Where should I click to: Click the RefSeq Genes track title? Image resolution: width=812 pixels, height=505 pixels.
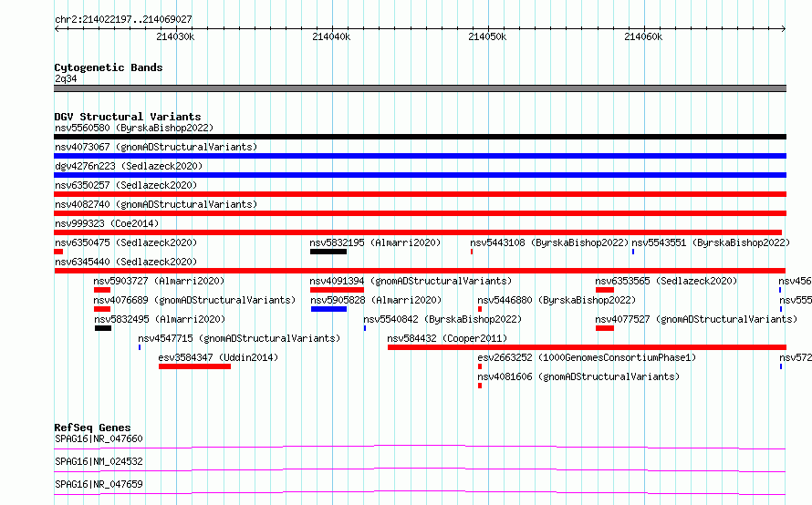click(x=92, y=428)
